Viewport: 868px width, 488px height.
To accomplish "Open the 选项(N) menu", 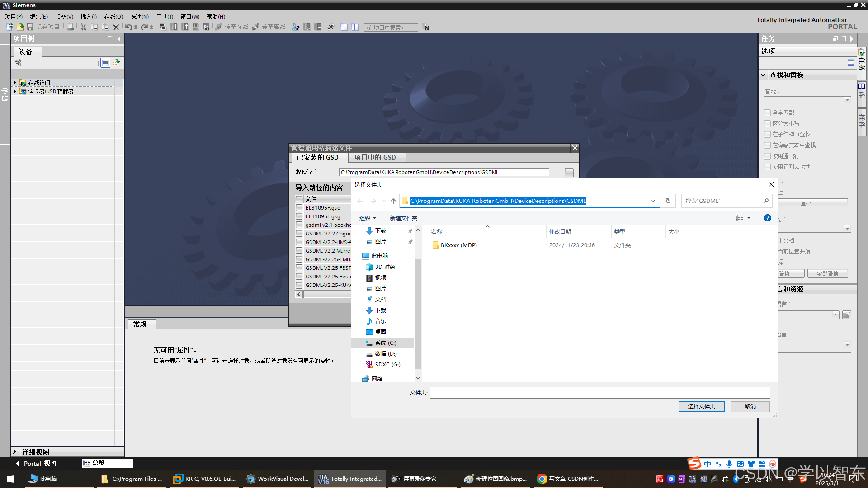I will pyautogui.click(x=139, y=17).
